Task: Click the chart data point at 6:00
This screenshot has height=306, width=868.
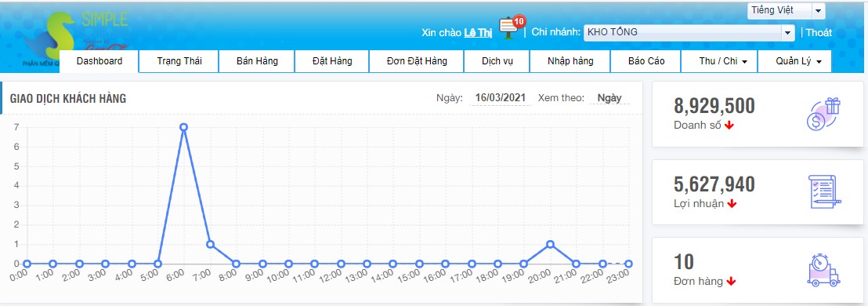Action: tap(184, 127)
